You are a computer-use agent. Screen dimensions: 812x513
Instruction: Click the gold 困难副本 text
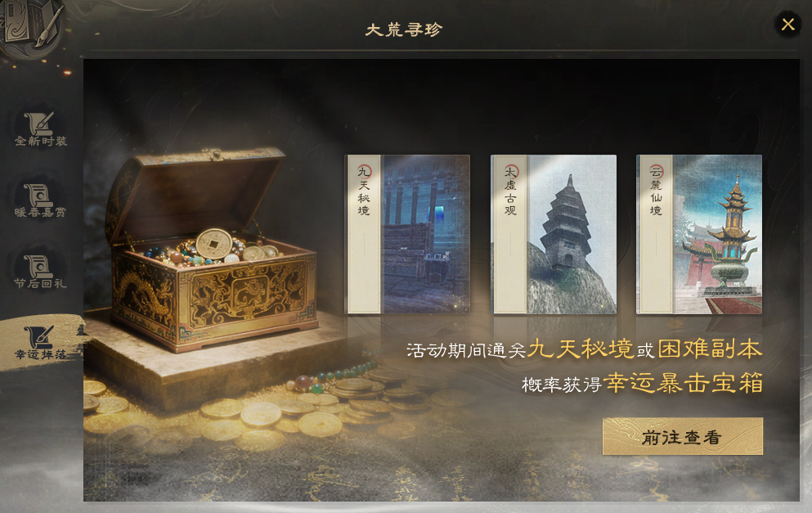710,349
